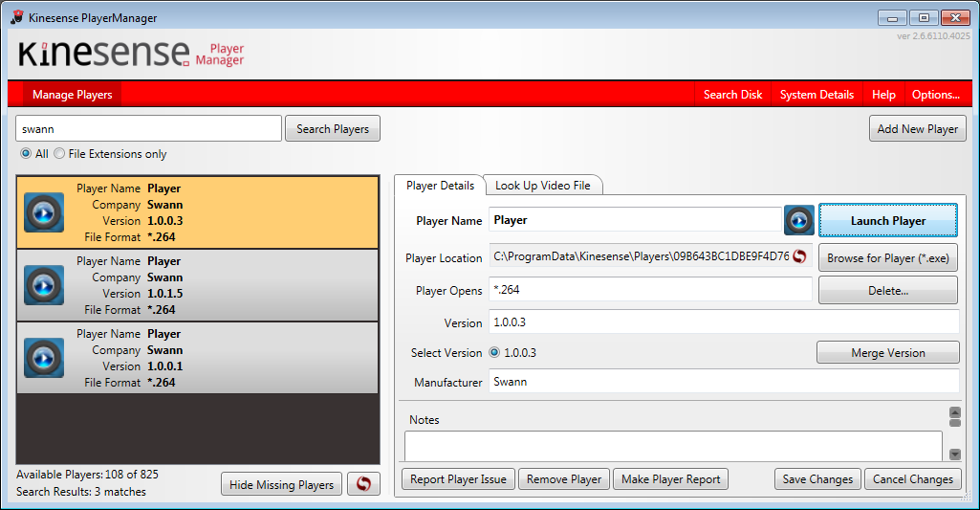This screenshot has height=510, width=980.
Task: Click the text 'Search Results: 3 matches'
Action: point(81,492)
